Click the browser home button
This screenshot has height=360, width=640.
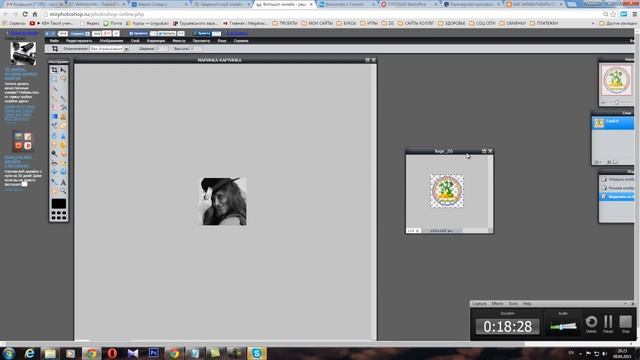pos(35,14)
